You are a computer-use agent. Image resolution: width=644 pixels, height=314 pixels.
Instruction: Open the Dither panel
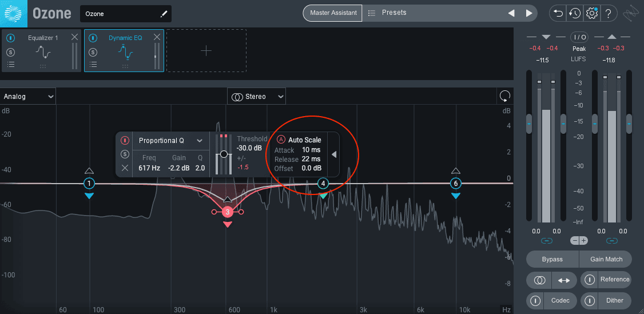pos(614,301)
